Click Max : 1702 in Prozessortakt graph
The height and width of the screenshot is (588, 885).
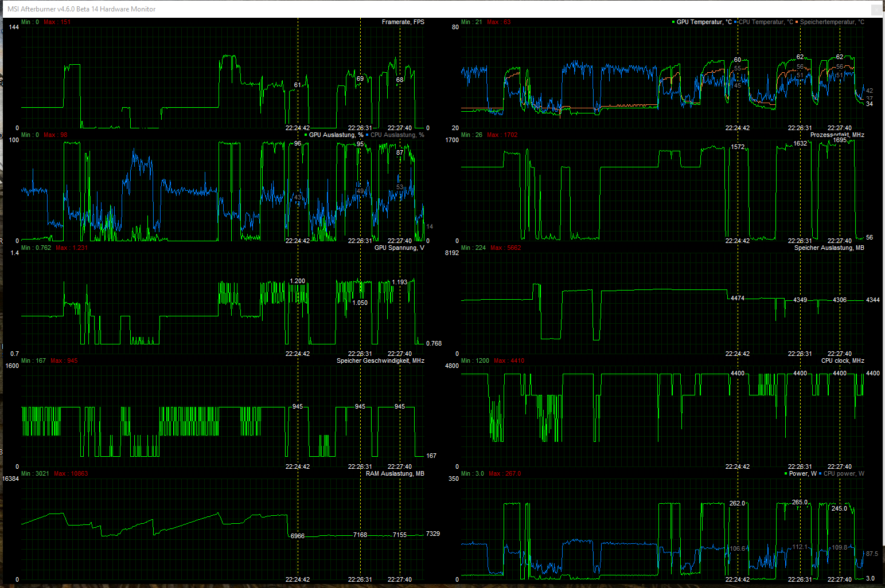point(502,135)
